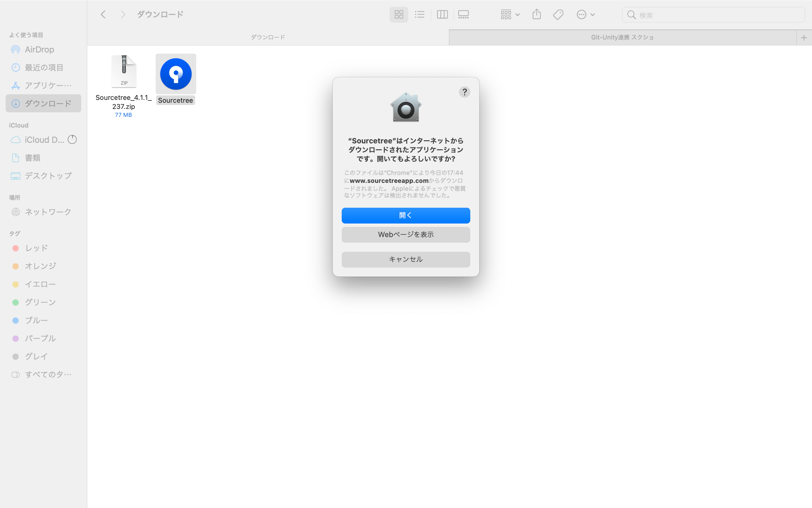Image resolution: width=812 pixels, height=508 pixels.
Task: Select the グリーン tag
Action: [43, 302]
